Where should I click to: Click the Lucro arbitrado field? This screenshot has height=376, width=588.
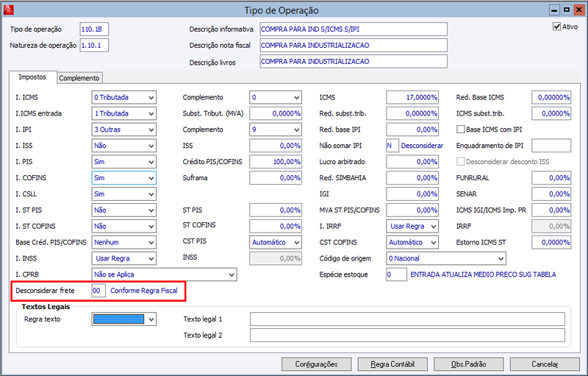point(412,162)
